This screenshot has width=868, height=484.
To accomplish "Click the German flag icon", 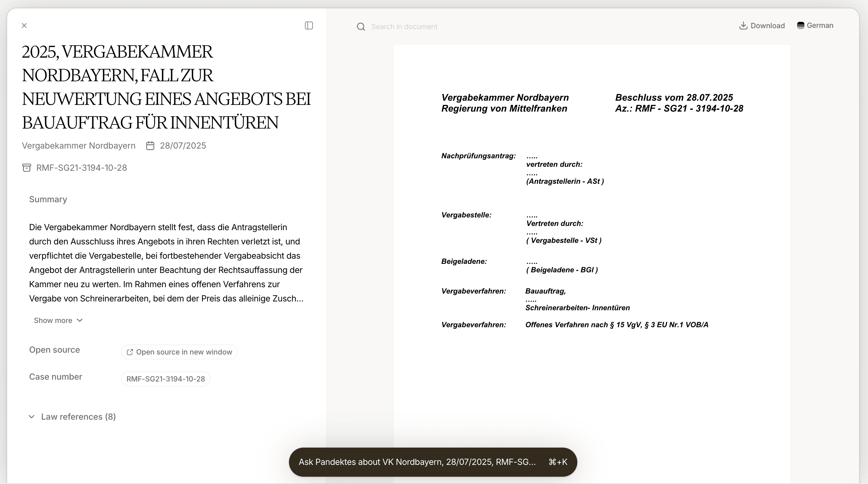I will 800,26.
